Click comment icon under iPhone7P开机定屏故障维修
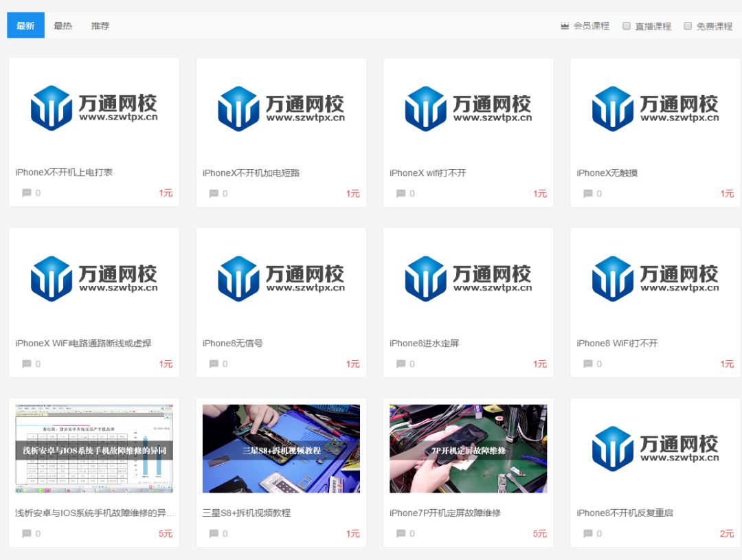Image resolution: width=742 pixels, height=560 pixels. (401, 533)
